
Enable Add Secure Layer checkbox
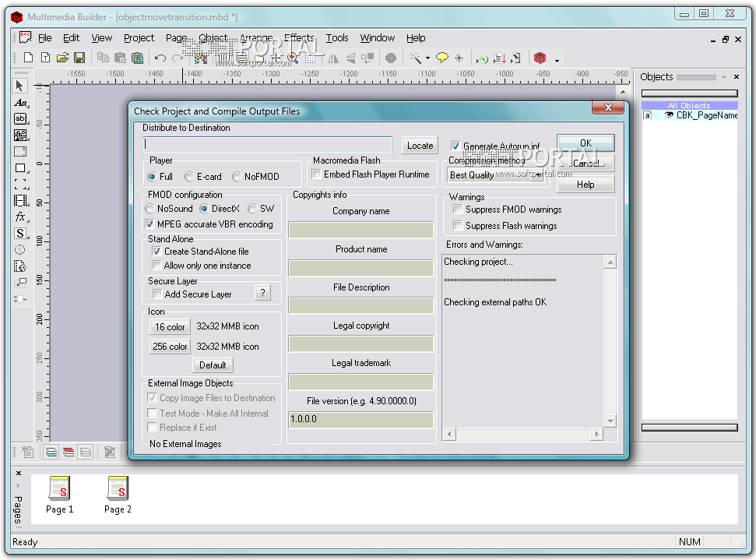[157, 294]
